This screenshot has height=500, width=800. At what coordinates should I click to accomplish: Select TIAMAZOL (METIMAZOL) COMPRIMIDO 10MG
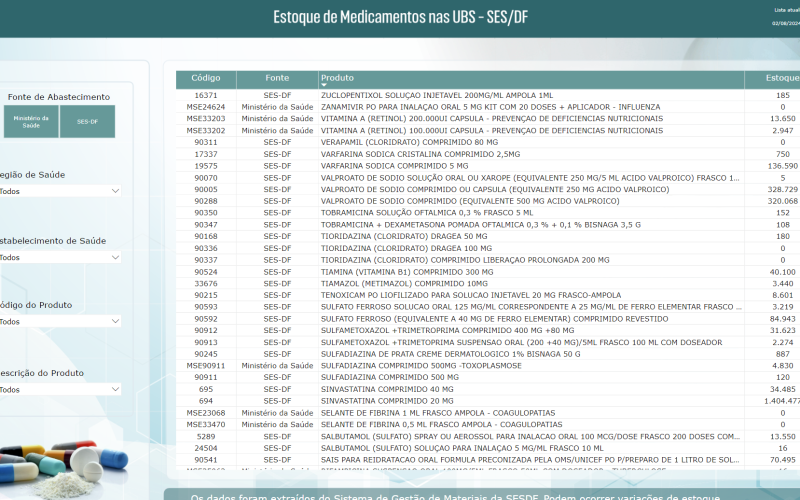(x=404, y=284)
